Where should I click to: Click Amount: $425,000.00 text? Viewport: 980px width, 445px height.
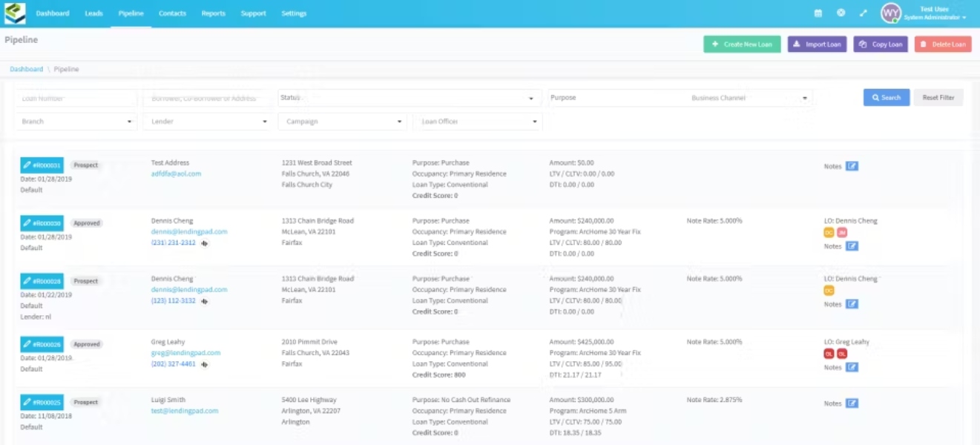[x=582, y=342]
